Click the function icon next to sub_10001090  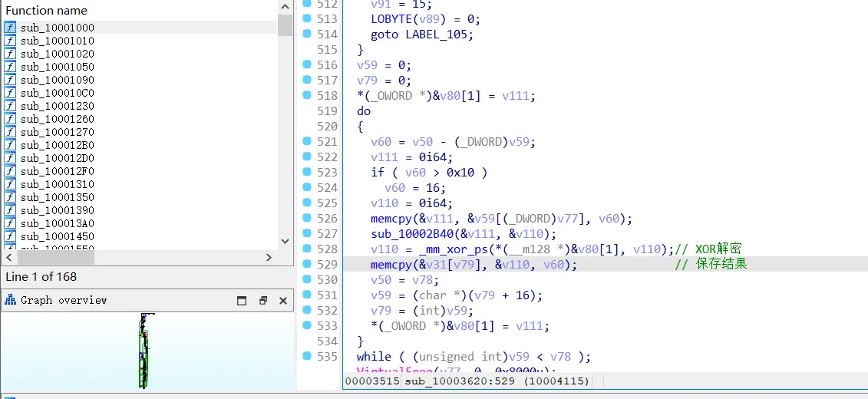pos(10,80)
